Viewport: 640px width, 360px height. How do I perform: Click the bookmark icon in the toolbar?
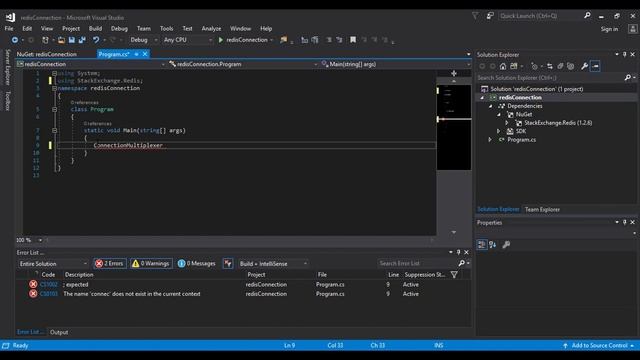tap(353, 40)
